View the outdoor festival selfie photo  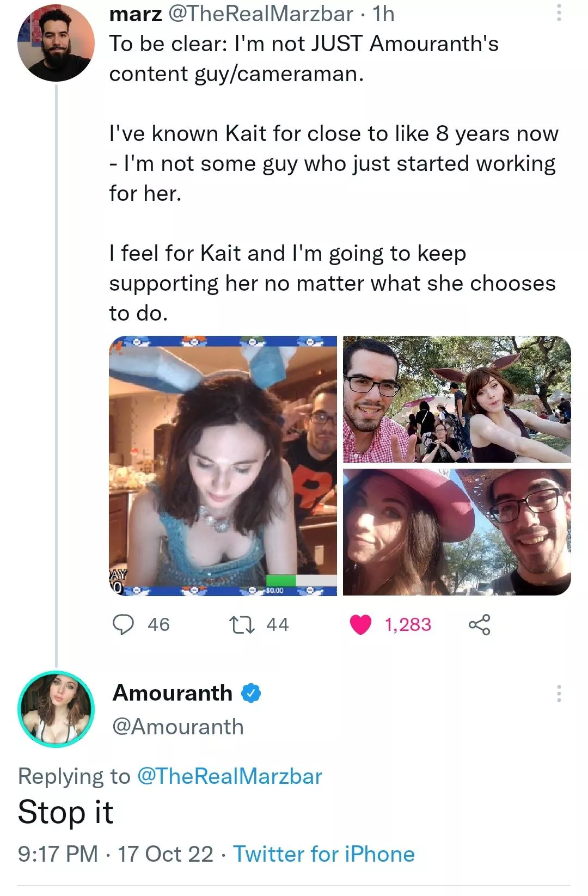pos(457,399)
